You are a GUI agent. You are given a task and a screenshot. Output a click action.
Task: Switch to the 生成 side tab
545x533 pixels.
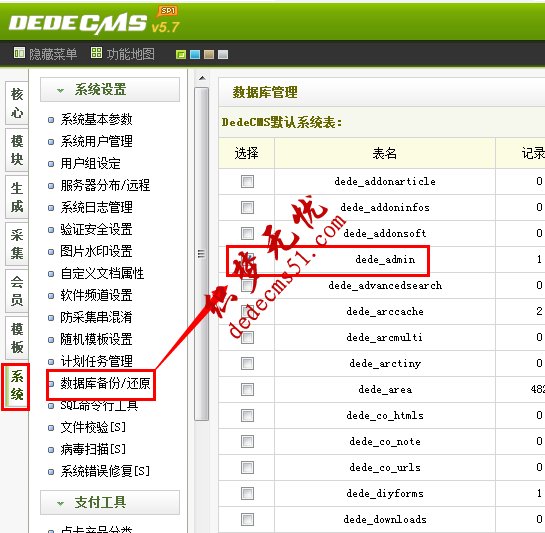pos(17,197)
